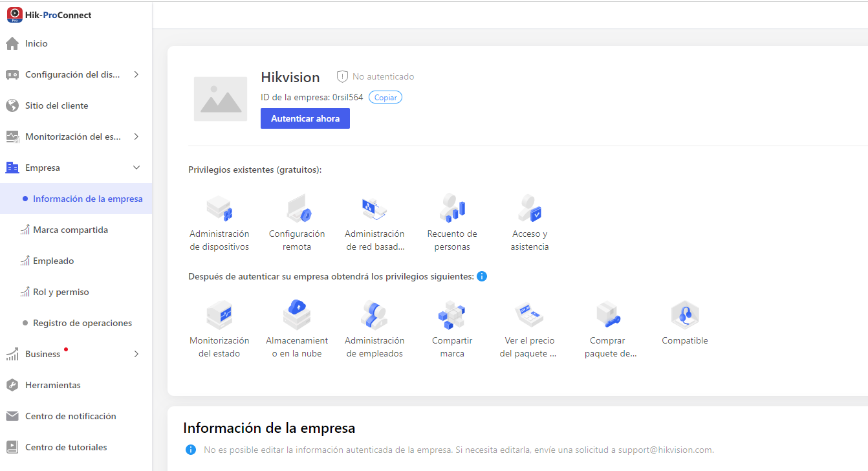The height and width of the screenshot is (471, 868).
Task: Expand the Business section chevron
Action: click(x=136, y=354)
